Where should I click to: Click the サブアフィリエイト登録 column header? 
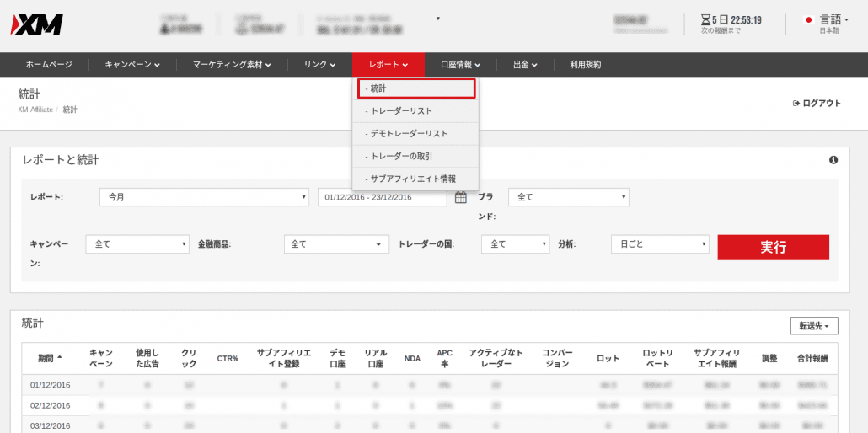coord(284,358)
